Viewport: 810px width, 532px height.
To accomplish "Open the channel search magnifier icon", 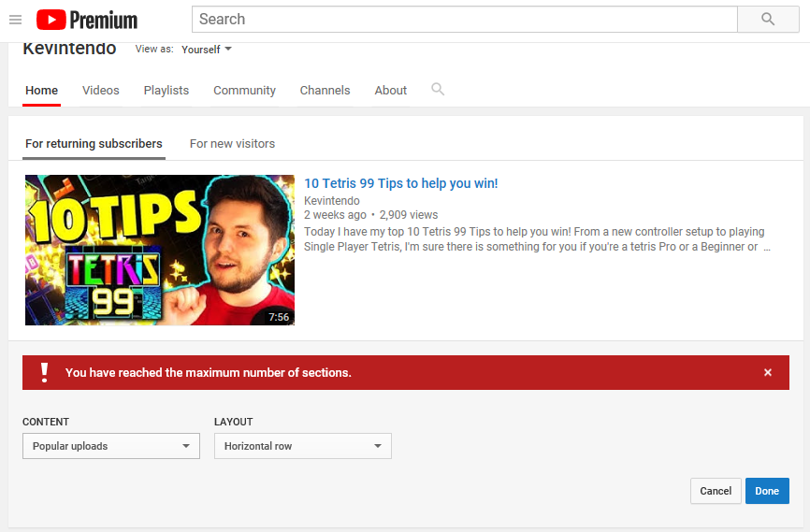I will click(438, 89).
